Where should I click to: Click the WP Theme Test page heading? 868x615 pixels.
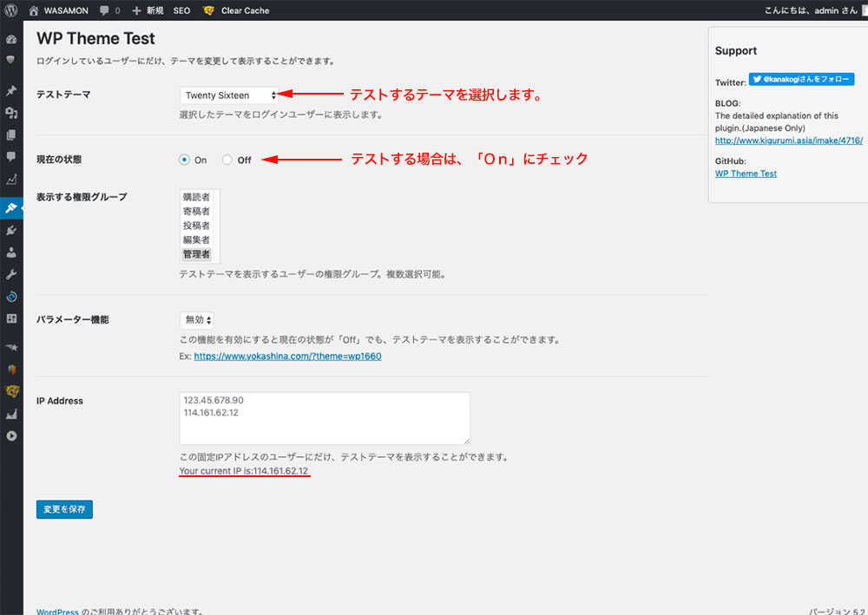pos(95,39)
